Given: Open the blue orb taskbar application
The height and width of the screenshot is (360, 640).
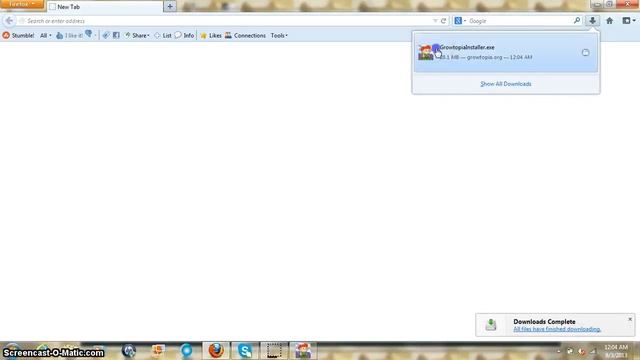Looking at the screenshot, I should click(187, 351).
